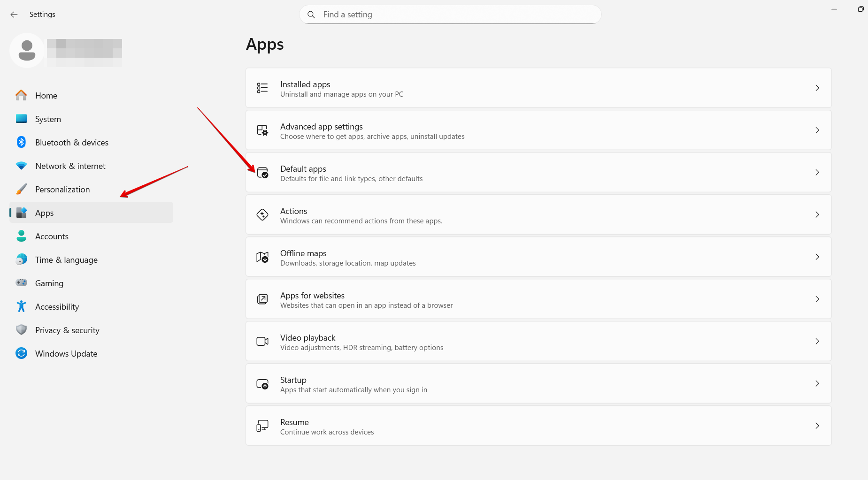Expand Actions chevron
The image size is (868, 480).
(817, 214)
